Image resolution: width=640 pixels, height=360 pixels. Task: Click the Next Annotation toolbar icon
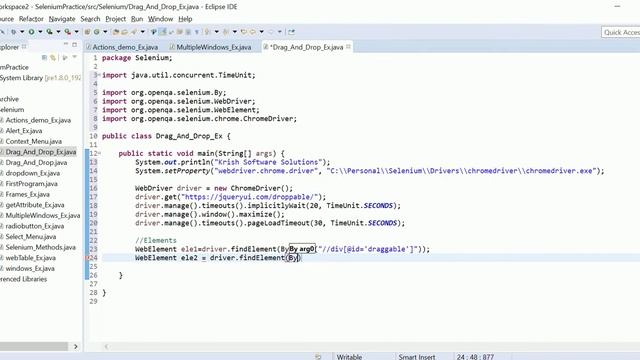(x=207, y=31)
